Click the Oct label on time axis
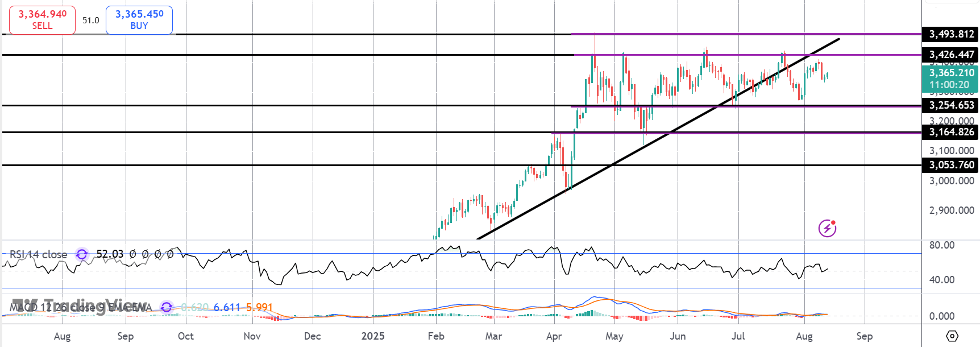The image size is (980, 347). click(186, 336)
